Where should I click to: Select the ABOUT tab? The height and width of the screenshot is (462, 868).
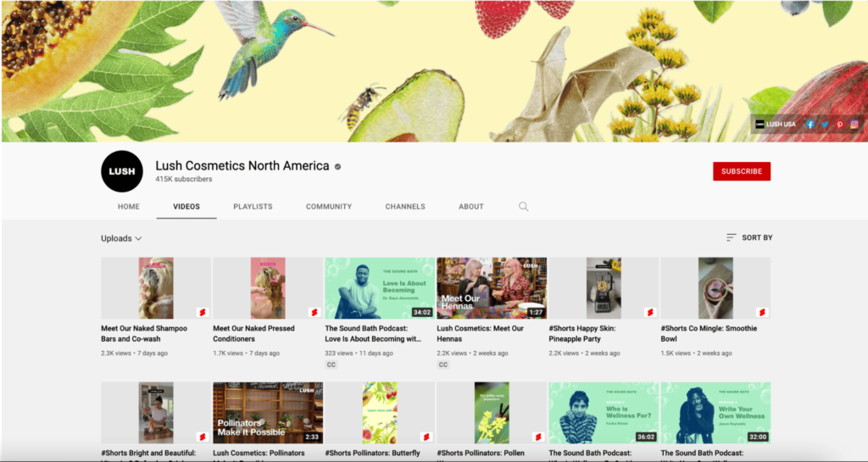[x=471, y=206]
